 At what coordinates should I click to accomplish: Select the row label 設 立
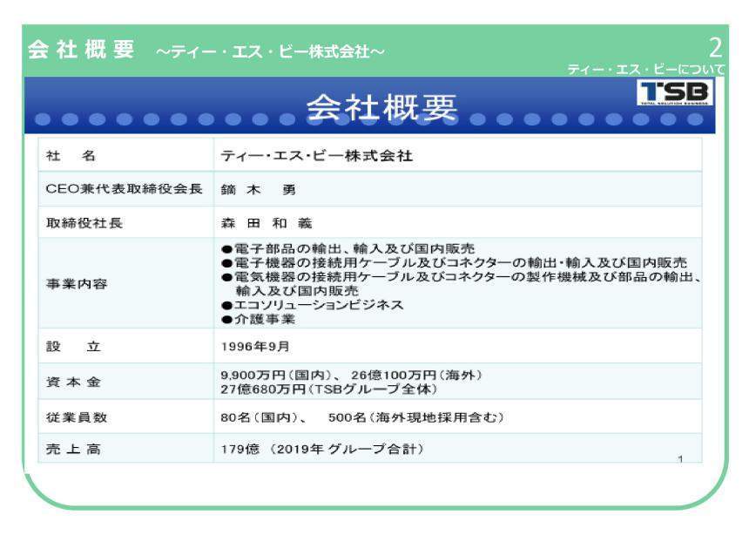point(73,347)
